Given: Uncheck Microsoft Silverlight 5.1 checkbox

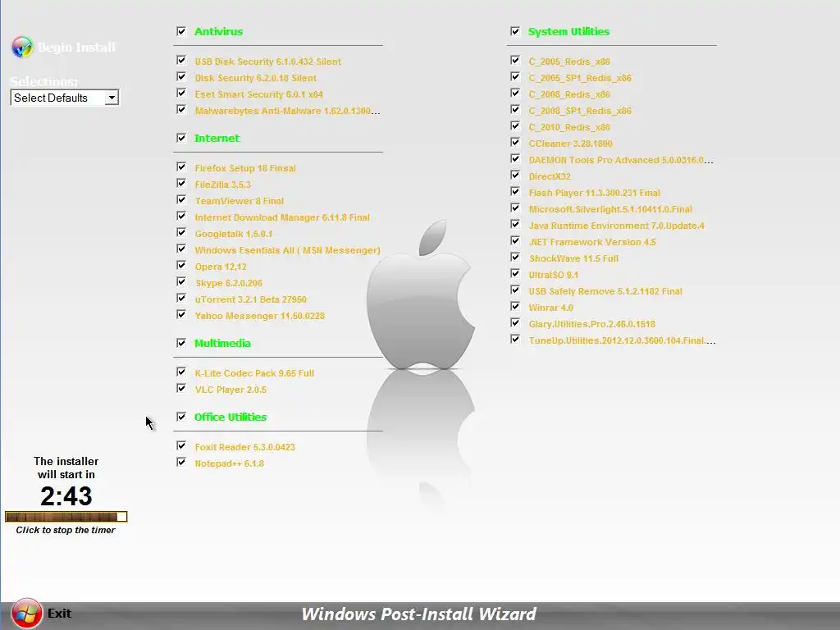Looking at the screenshot, I should coord(515,208).
